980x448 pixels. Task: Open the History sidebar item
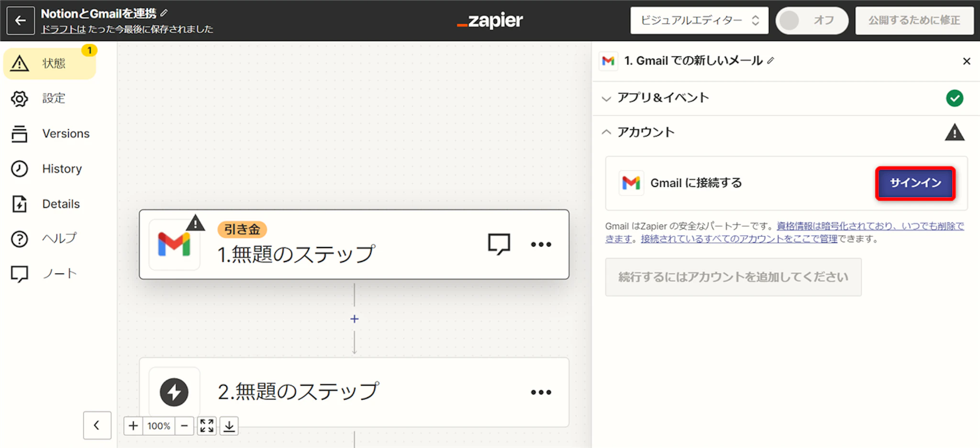61,169
